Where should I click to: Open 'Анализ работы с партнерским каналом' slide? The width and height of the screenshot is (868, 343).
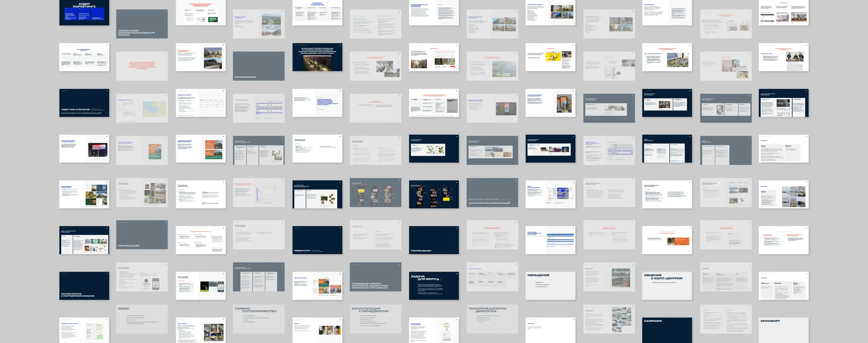point(84,286)
